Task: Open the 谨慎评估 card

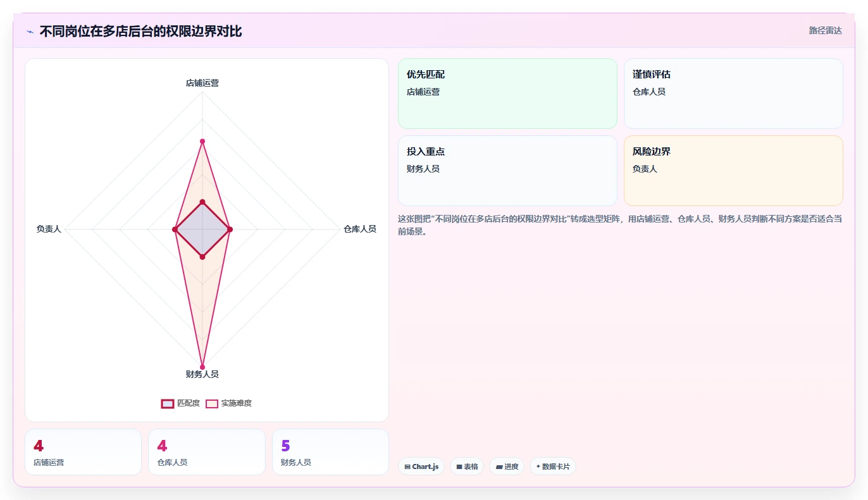Action: (x=733, y=94)
